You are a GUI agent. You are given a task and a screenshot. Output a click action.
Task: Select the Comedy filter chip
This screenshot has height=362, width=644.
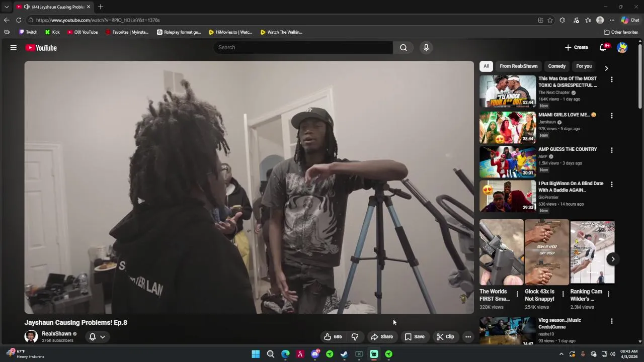557,66
